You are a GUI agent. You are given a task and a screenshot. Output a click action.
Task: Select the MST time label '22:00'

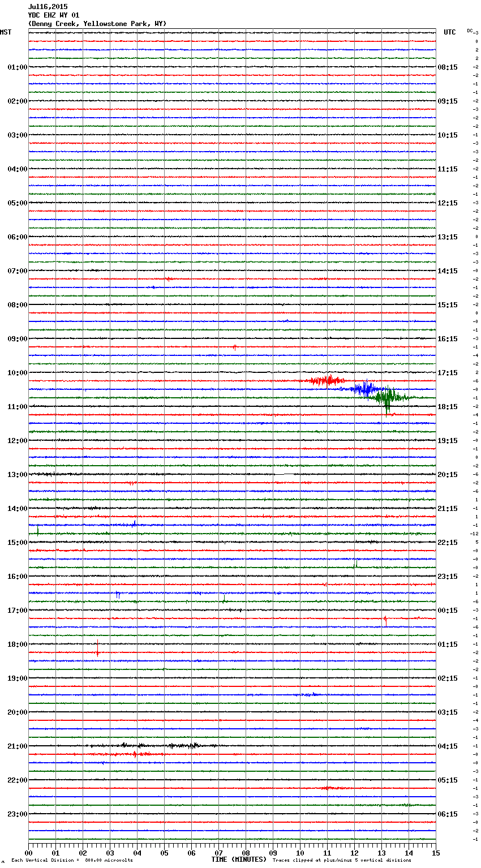tap(17, 780)
